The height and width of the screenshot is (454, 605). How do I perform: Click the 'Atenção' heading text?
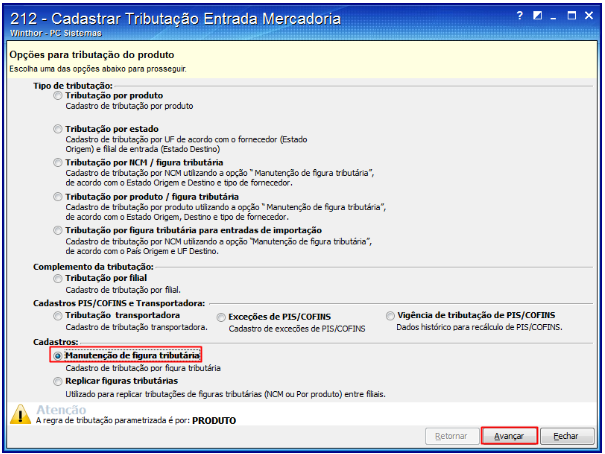coord(61,410)
